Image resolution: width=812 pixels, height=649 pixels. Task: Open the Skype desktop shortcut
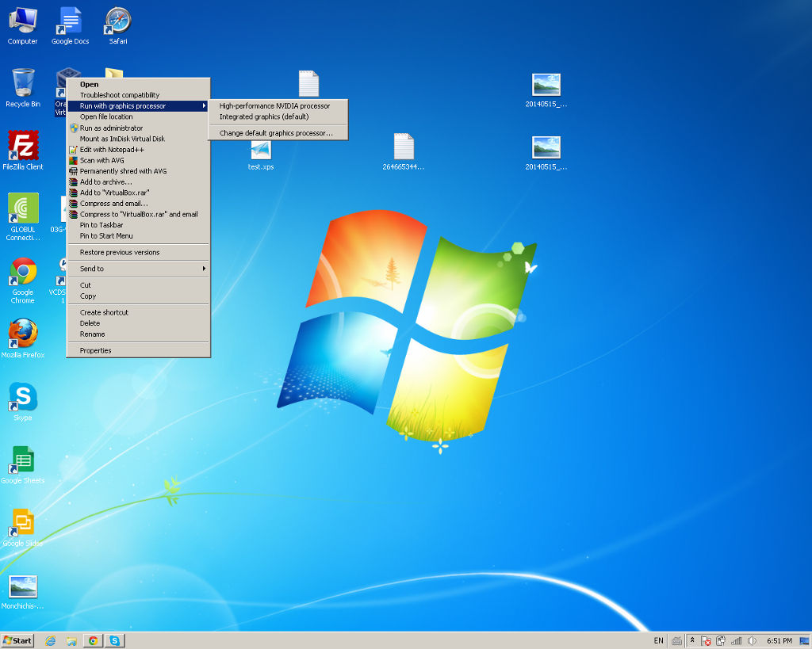[23, 398]
